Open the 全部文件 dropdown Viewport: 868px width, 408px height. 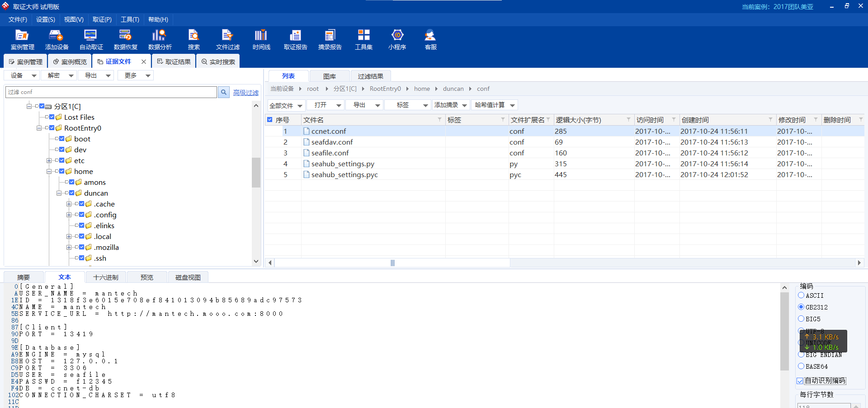pyautogui.click(x=286, y=105)
